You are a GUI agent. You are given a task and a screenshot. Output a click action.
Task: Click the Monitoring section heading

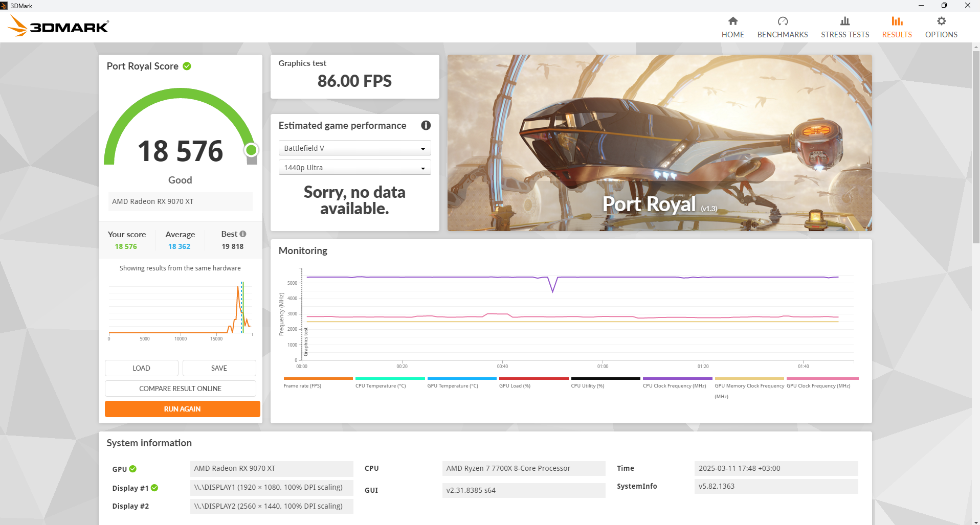click(303, 250)
